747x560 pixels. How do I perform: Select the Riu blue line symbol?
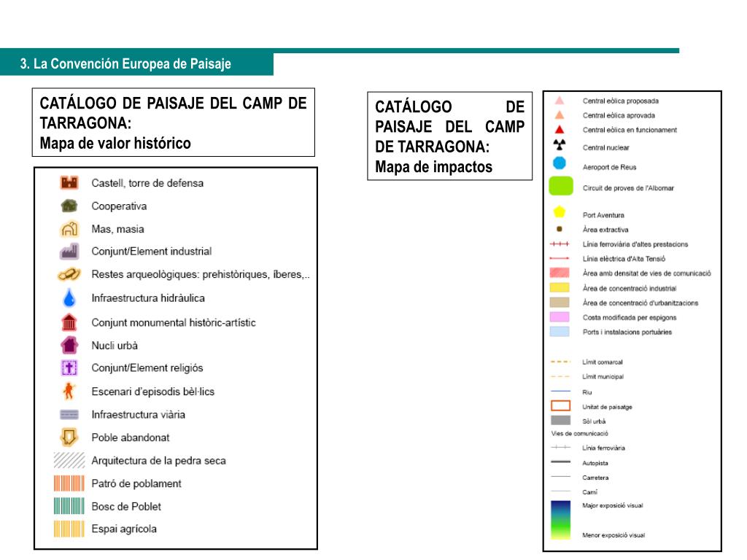(560, 391)
